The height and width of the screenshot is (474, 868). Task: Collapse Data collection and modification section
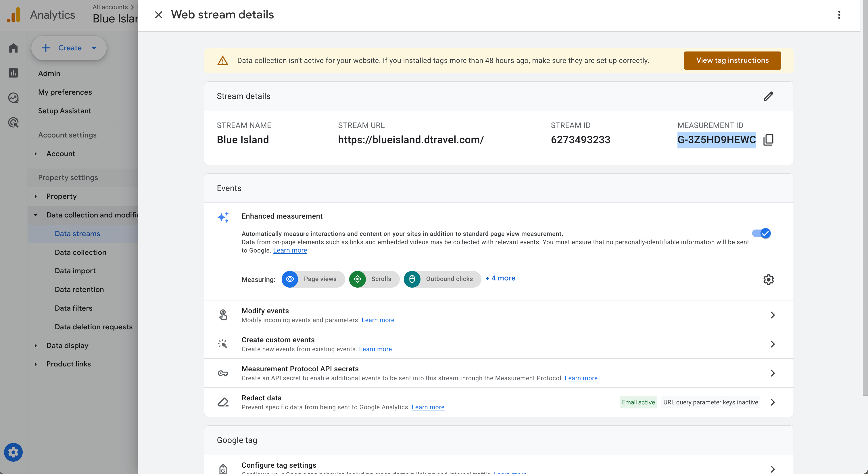(x=36, y=215)
